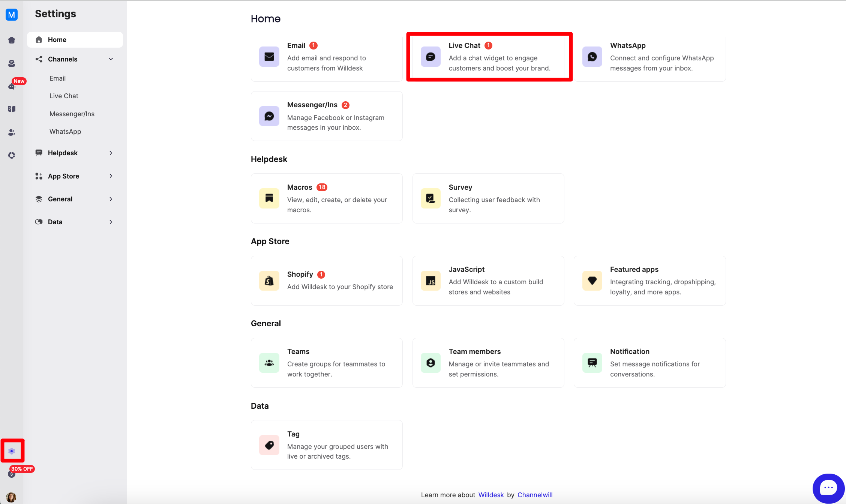Click the Notification message icon
This screenshot has height=504, width=846.
click(x=592, y=363)
